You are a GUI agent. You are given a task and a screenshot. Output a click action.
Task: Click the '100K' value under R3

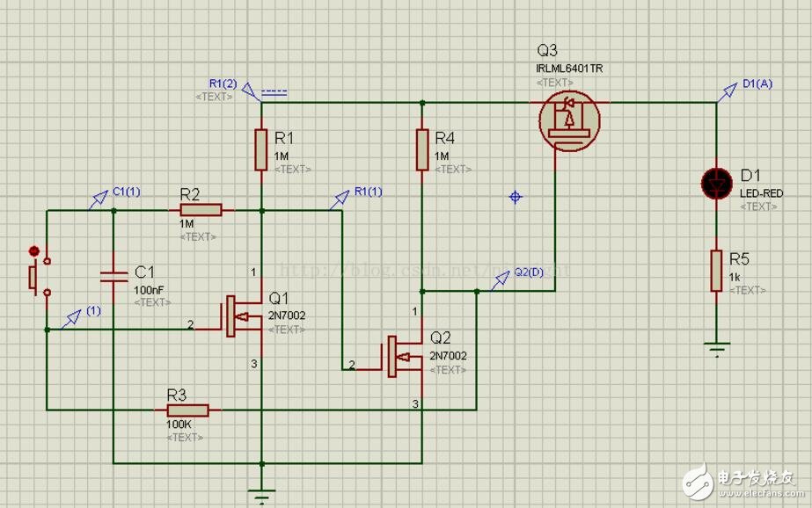[179, 425]
